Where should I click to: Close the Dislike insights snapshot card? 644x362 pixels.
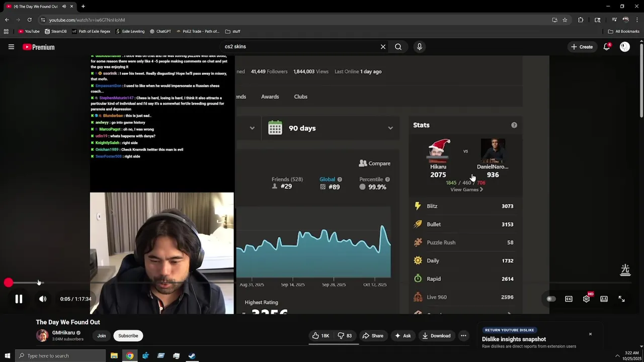pos(590,334)
